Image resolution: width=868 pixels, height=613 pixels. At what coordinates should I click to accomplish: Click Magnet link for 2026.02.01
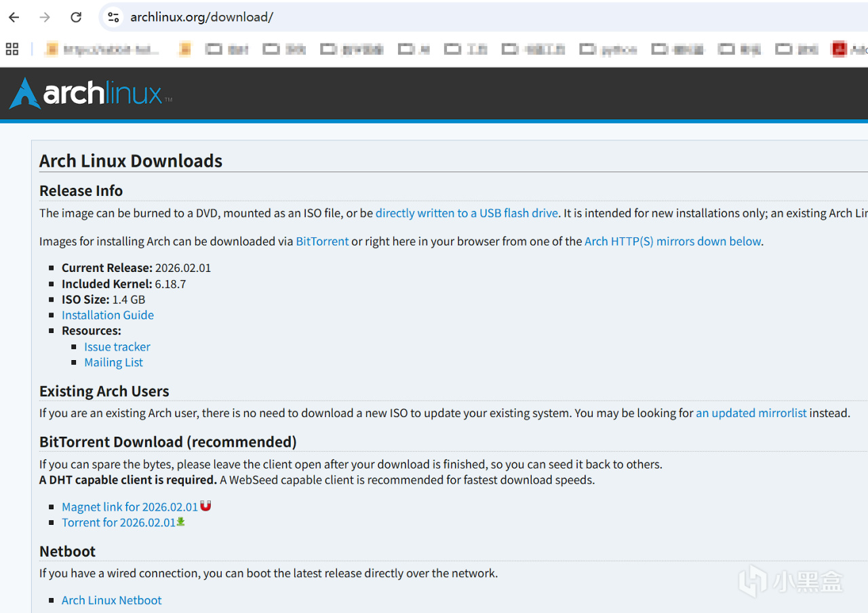tap(130, 507)
